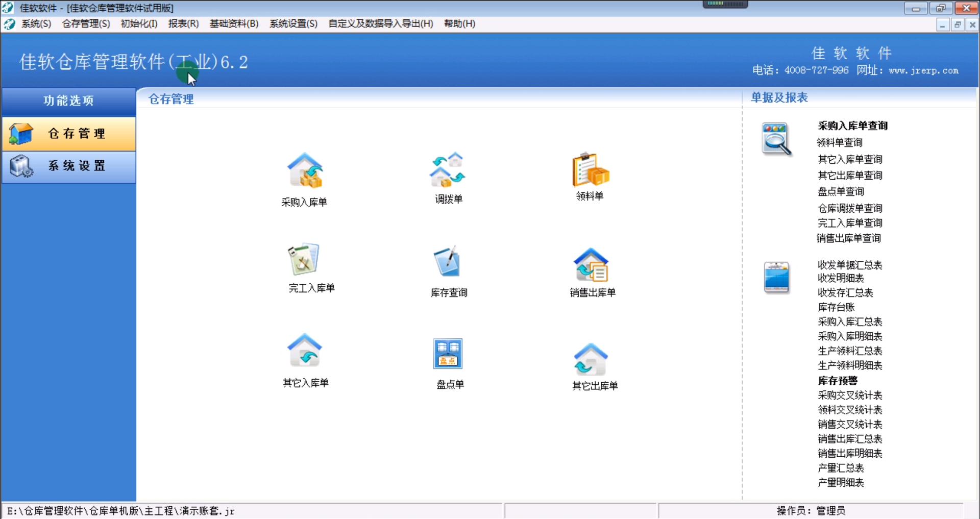Screen dimensions: 980x519
Task: Open 生产领料明细表 report link
Action: [x=850, y=365]
